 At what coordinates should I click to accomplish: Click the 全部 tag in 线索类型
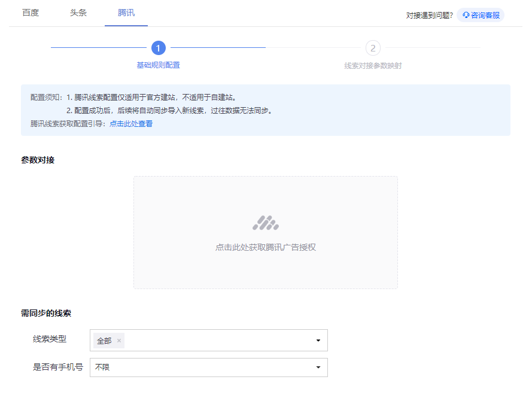click(108, 341)
